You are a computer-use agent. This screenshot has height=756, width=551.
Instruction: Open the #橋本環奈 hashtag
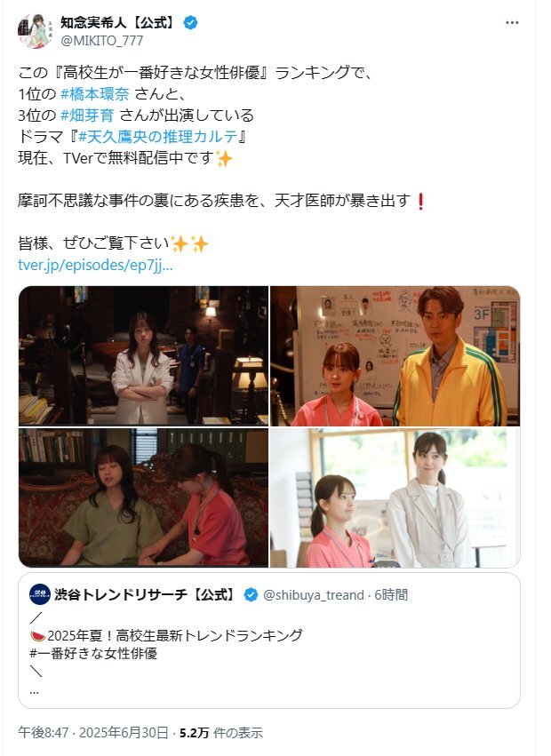(95, 93)
